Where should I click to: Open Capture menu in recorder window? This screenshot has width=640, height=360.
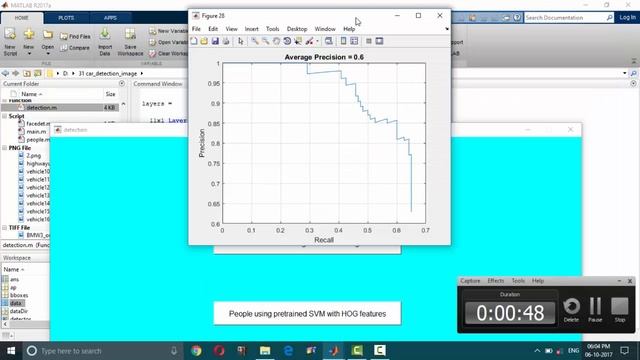click(x=470, y=281)
